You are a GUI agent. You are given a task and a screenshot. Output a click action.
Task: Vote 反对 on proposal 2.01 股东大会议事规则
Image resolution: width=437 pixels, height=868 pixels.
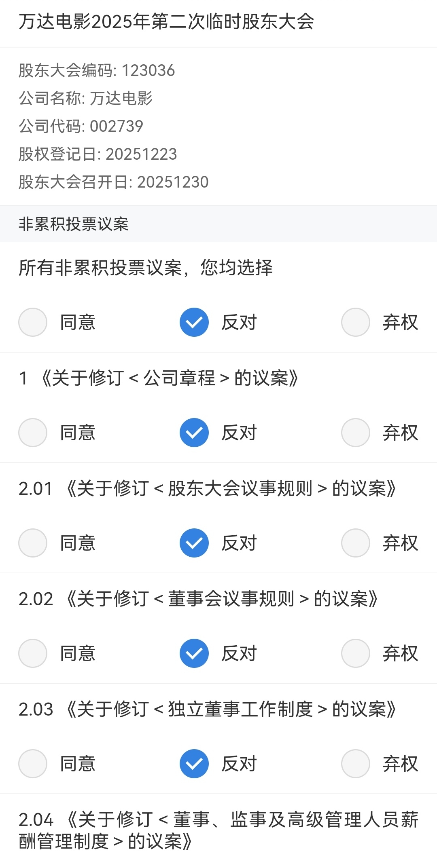click(x=194, y=543)
